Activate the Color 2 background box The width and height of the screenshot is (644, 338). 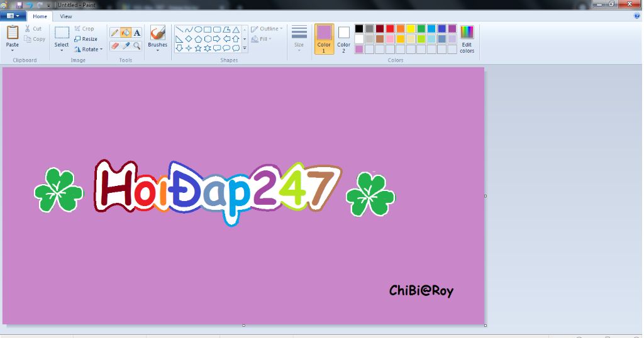343,38
